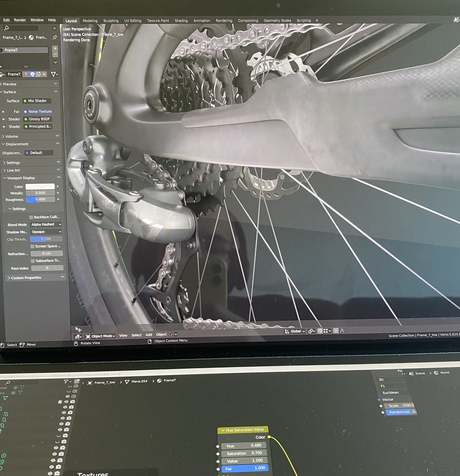Click the editor type selector icon in viewport header
This screenshot has height=476, width=460.
point(78,336)
